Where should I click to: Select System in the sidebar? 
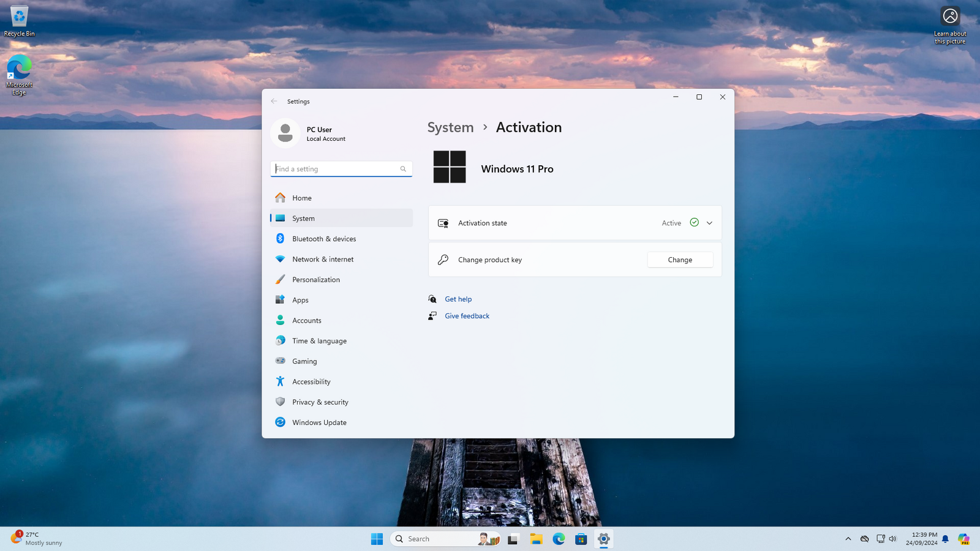(x=341, y=218)
